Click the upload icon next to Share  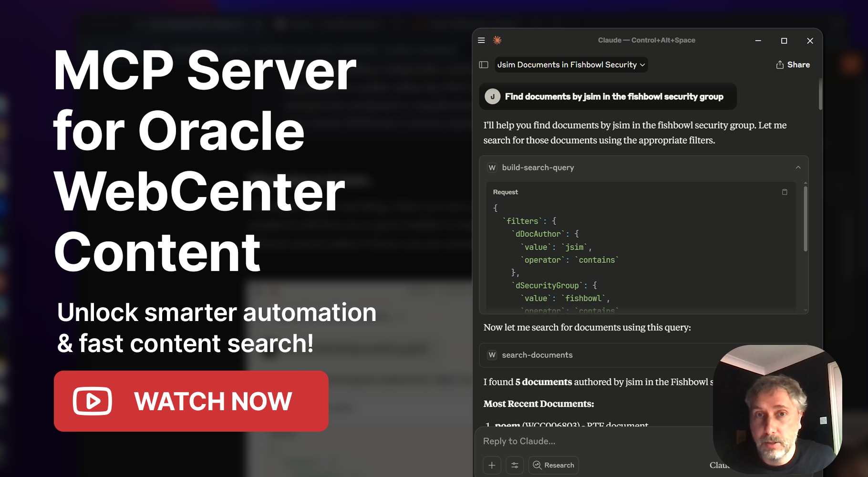pos(779,64)
